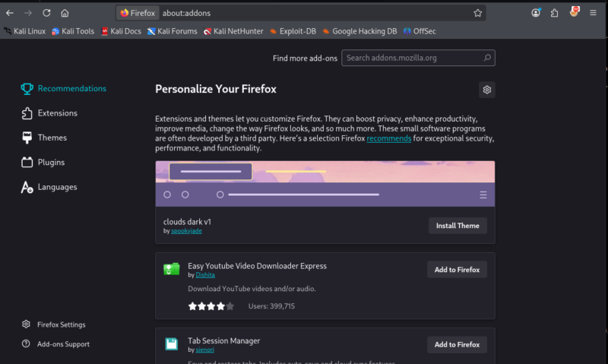Open Firefox Settings from sidebar
The height and width of the screenshot is (364, 608).
53,324
